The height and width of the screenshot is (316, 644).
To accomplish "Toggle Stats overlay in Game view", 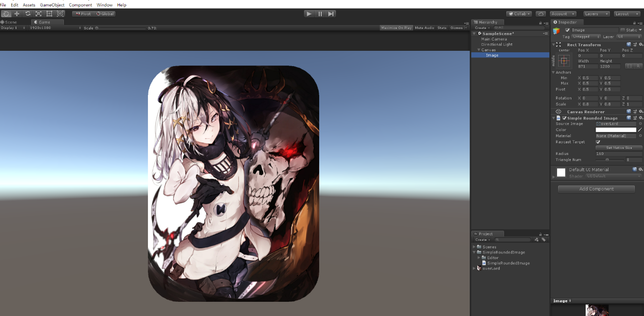I will (x=442, y=28).
